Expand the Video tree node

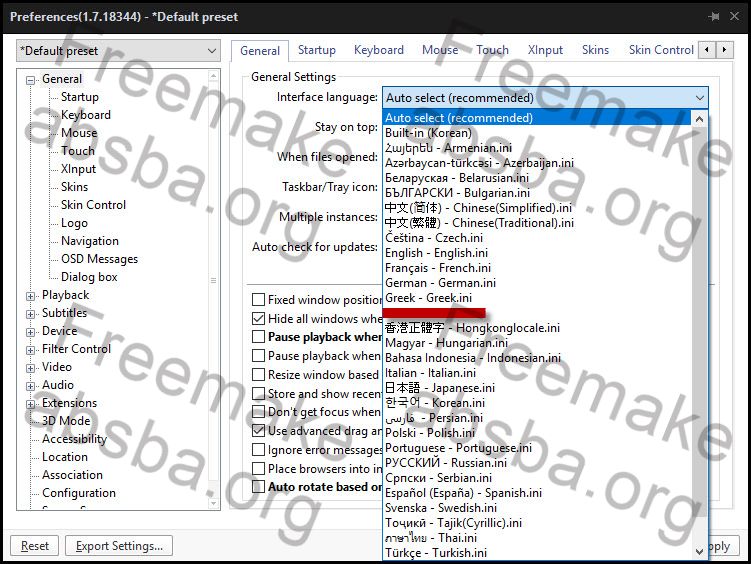31,368
